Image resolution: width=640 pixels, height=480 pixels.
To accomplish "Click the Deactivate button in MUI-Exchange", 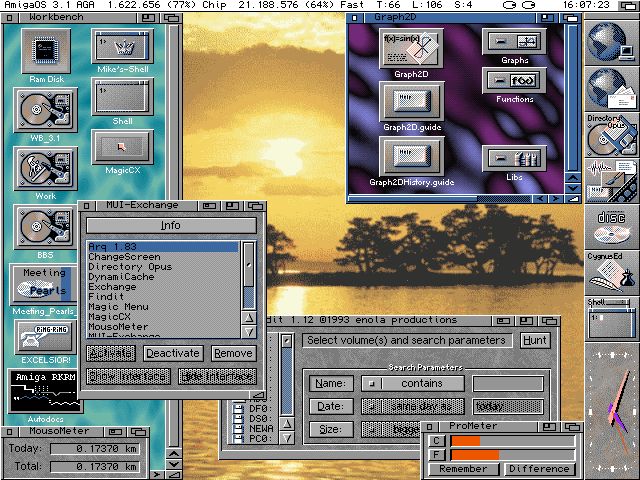I will (x=173, y=353).
